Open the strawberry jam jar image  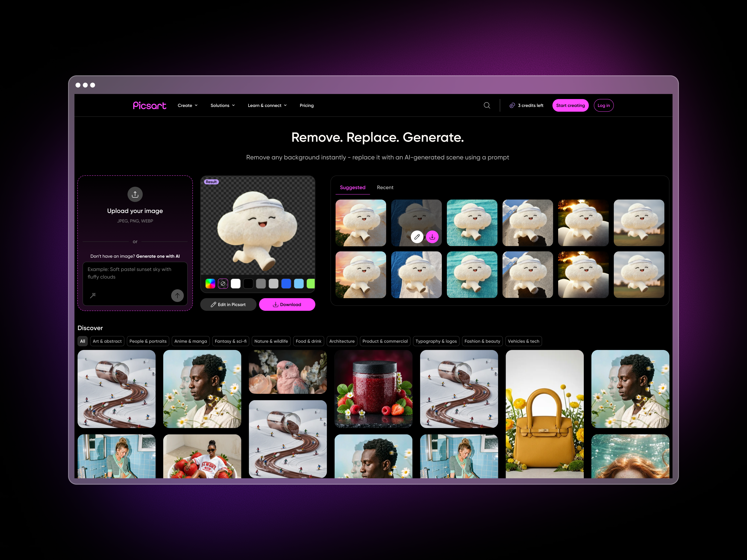[373, 389]
